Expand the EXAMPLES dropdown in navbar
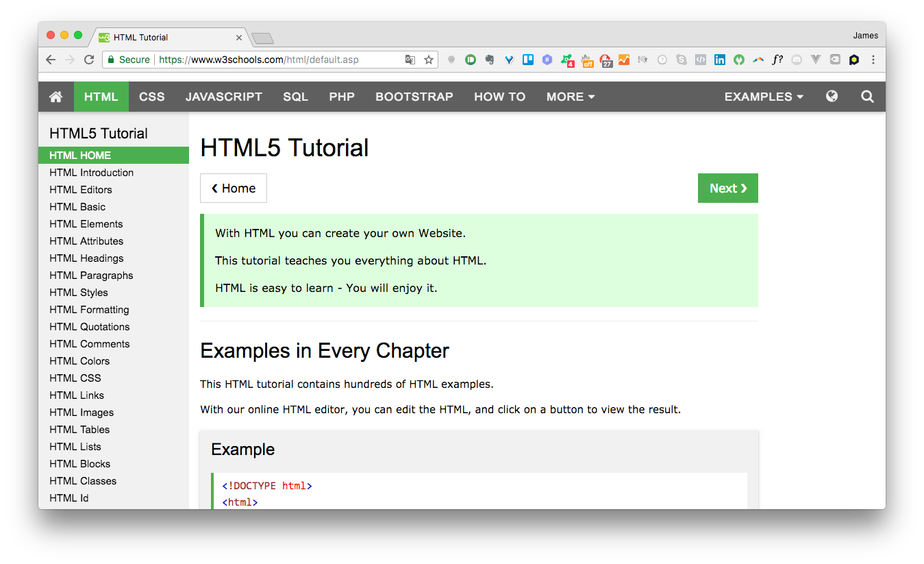924x564 pixels. 764,97
